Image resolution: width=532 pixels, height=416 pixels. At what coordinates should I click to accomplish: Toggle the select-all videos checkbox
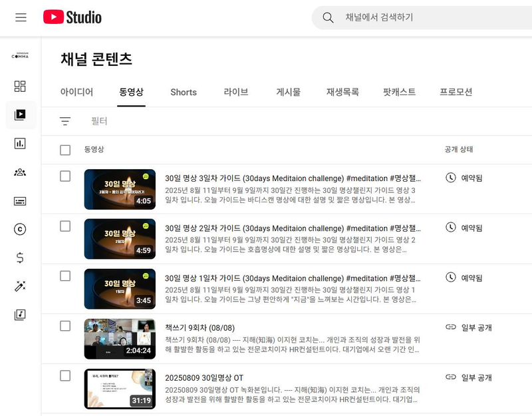point(65,150)
